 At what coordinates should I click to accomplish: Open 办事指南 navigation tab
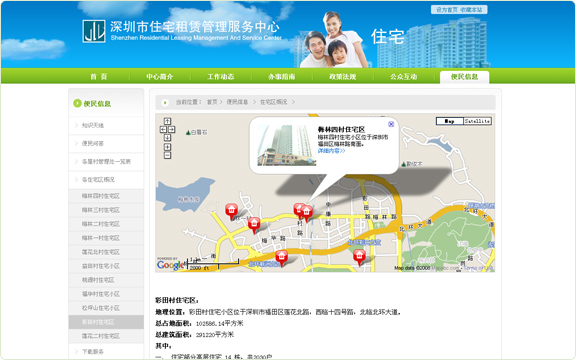coord(281,77)
